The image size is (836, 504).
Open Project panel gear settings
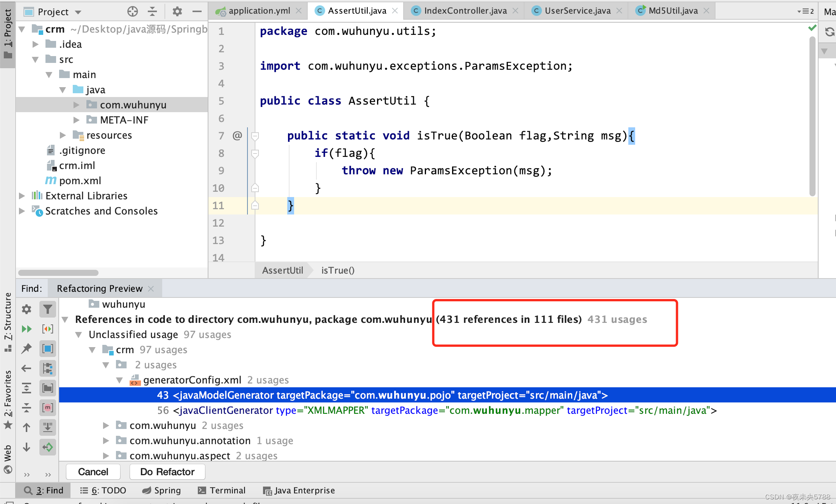pyautogui.click(x=177, y=12)
